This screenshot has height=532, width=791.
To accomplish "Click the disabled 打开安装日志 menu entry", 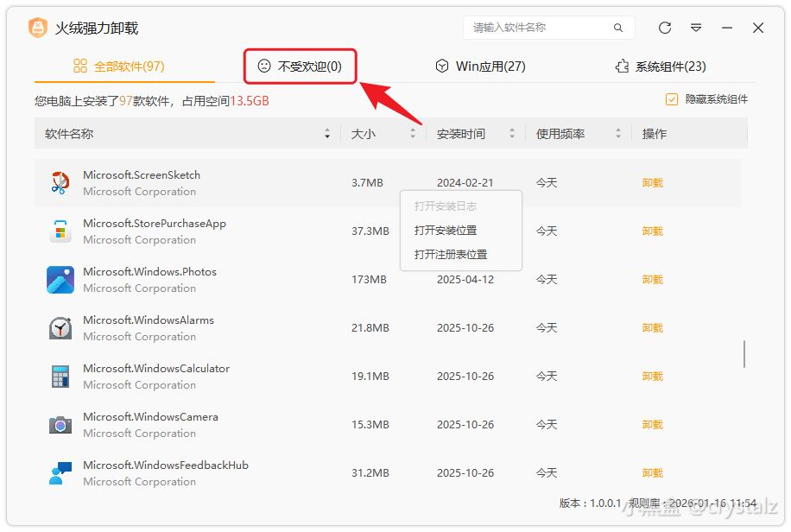I will [x=446, y=206].
